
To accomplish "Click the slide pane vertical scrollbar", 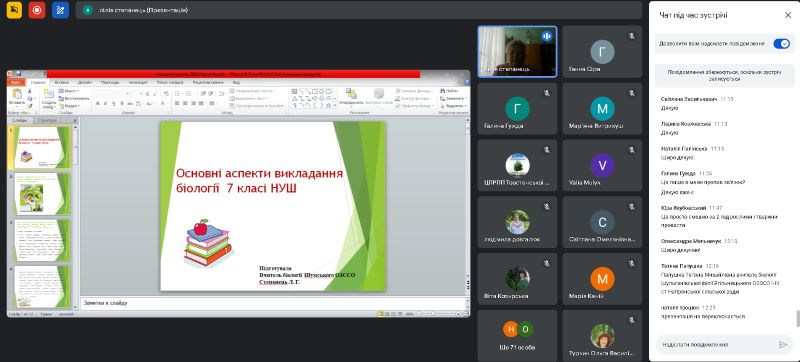I will [x=76, y=217].
